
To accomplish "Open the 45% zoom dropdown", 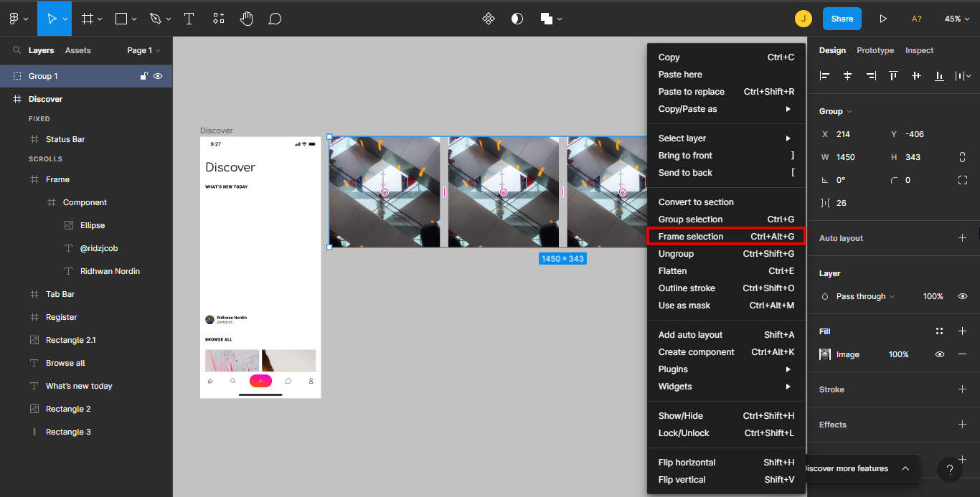I will point(957,19).
